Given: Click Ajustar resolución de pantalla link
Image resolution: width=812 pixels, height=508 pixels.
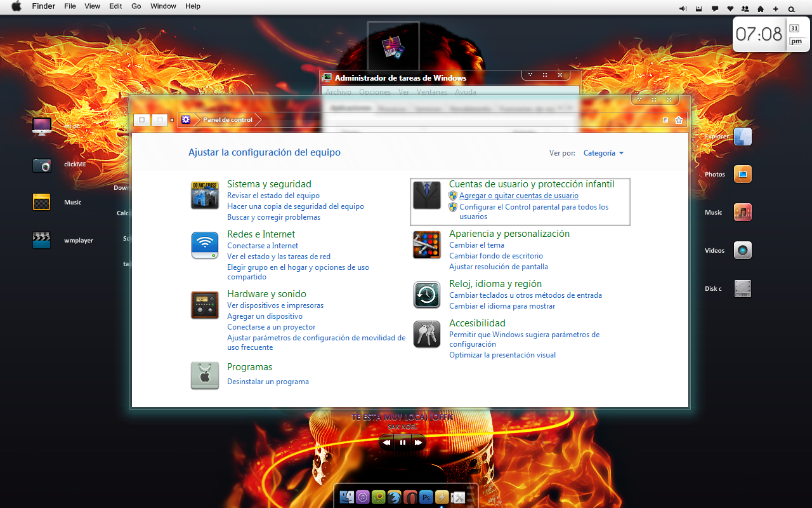Looking at the screenshot, I should click(x=499, y=267).
